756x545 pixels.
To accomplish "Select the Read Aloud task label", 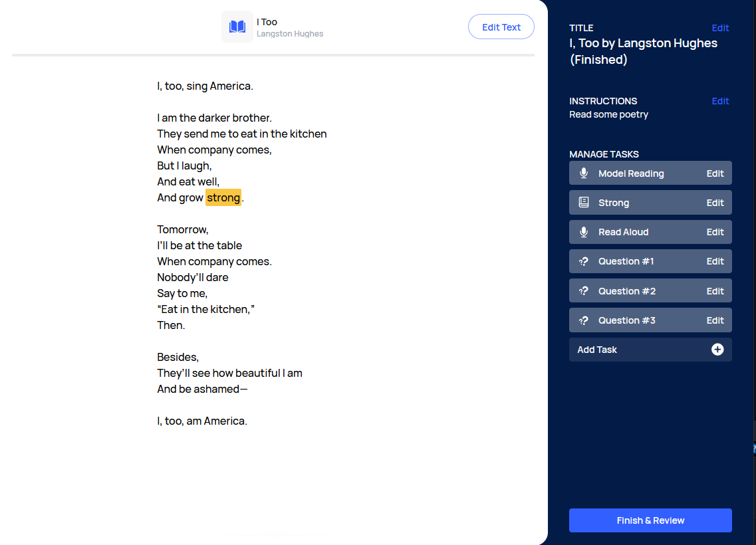I will (624, 232).
